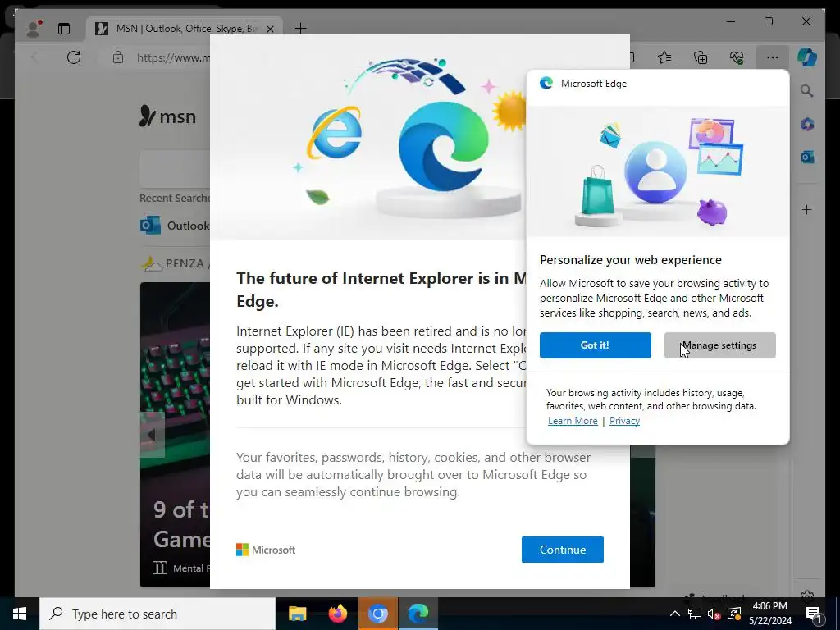Open the Windows Start button
840x630 pixels.
click(20, 614)
